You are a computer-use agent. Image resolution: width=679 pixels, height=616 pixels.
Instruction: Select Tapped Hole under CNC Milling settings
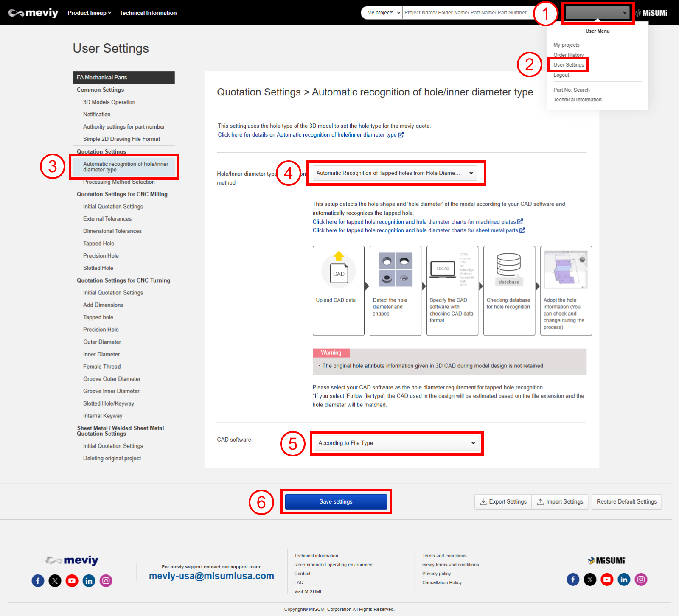coord(98,244)
